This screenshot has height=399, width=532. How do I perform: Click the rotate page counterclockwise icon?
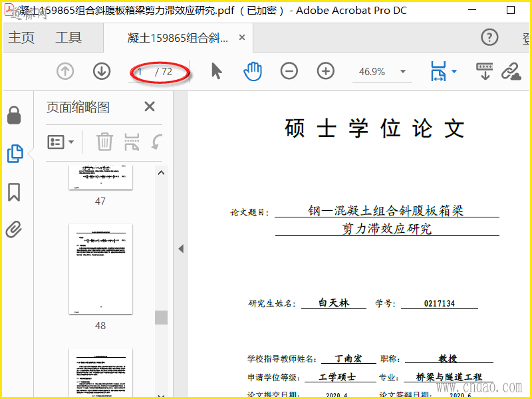(x=157, y=142)
